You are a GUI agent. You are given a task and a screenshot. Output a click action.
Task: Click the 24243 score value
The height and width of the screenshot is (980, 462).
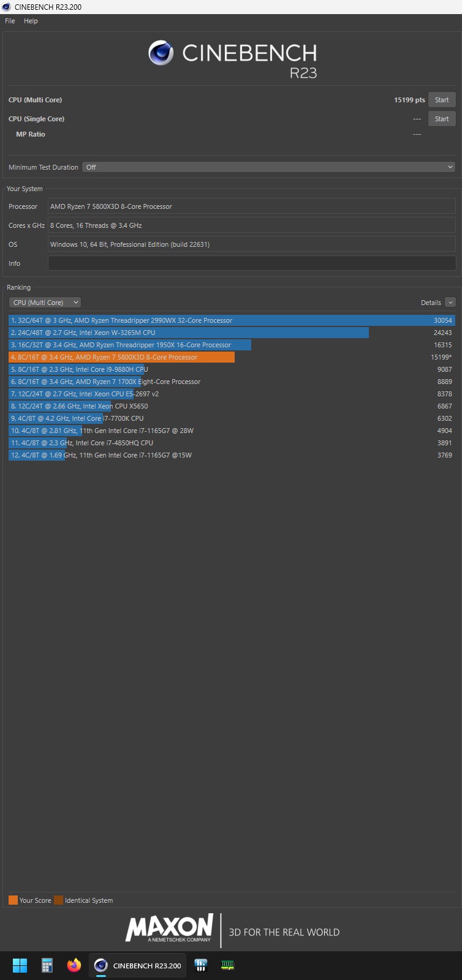point(443,333)
